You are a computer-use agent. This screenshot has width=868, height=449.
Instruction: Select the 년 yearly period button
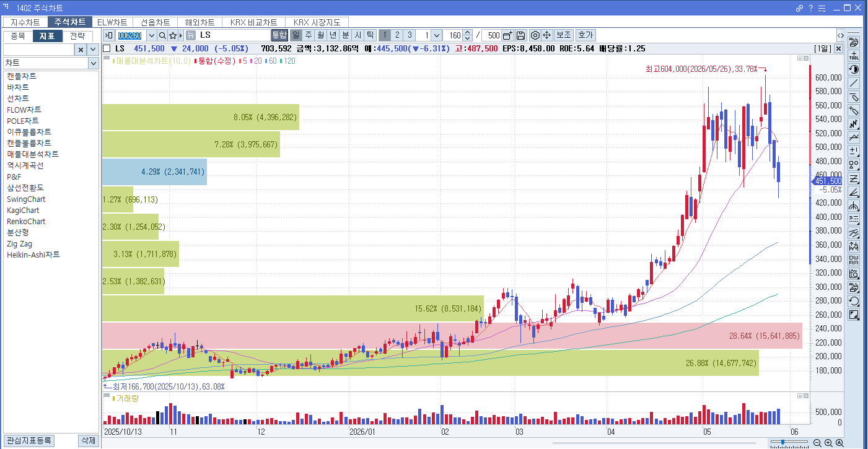coord(333,35)
